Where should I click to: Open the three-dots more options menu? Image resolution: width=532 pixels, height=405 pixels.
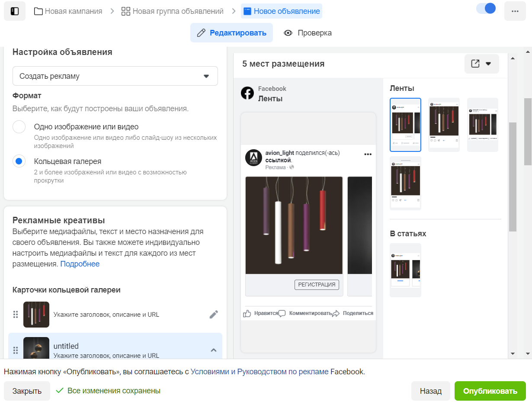(x=515, y=11)
